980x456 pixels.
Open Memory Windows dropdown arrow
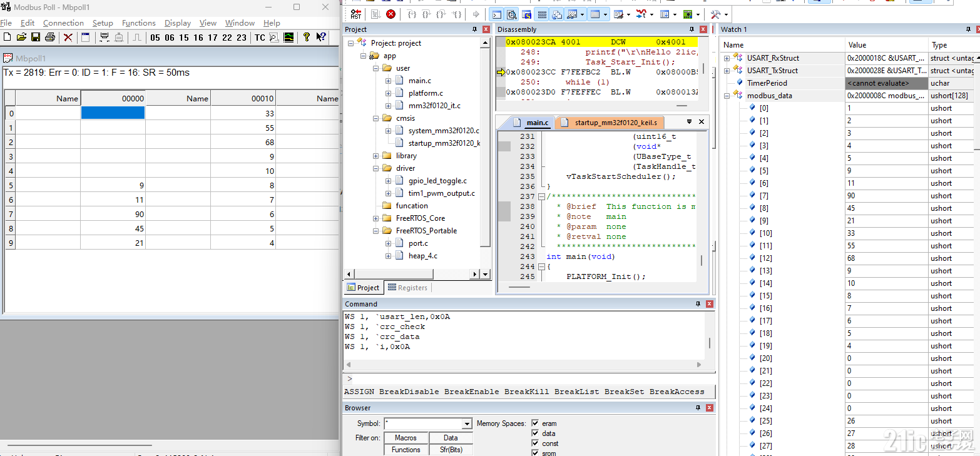[x=606, y=14]
